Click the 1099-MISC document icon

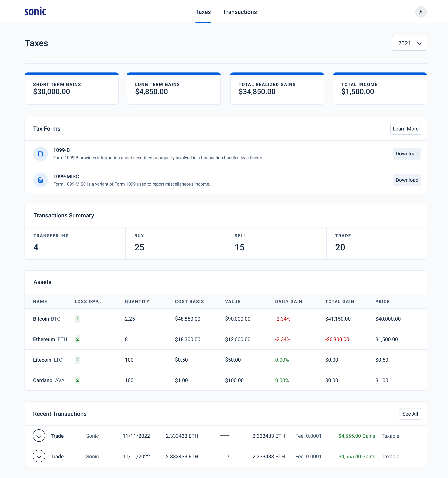pyautogui.click(x=40, y=180)
